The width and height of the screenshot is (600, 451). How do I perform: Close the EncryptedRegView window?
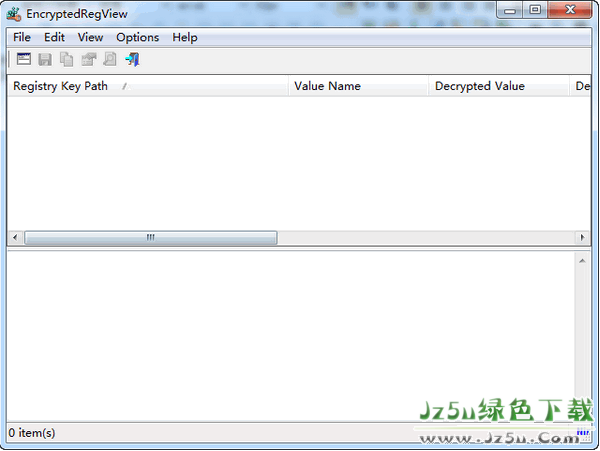[570, 10]
